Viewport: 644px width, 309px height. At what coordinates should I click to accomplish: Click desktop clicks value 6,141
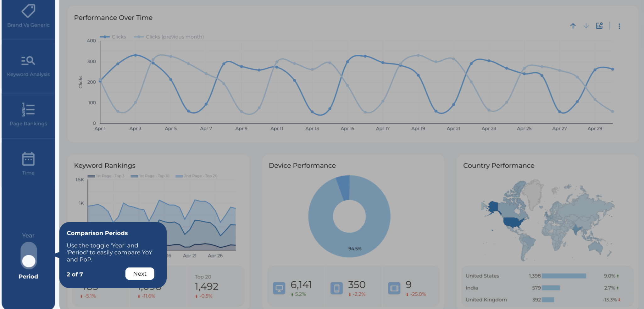click(301, 284)
